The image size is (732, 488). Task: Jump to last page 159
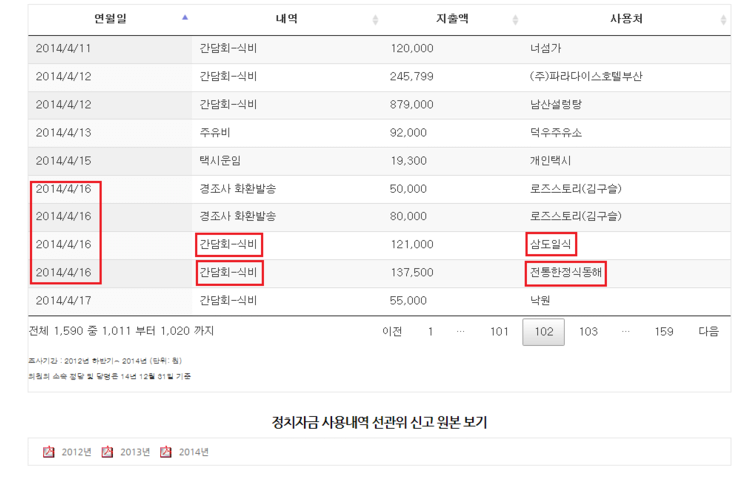pyautogui.click(x=664, y=331)
